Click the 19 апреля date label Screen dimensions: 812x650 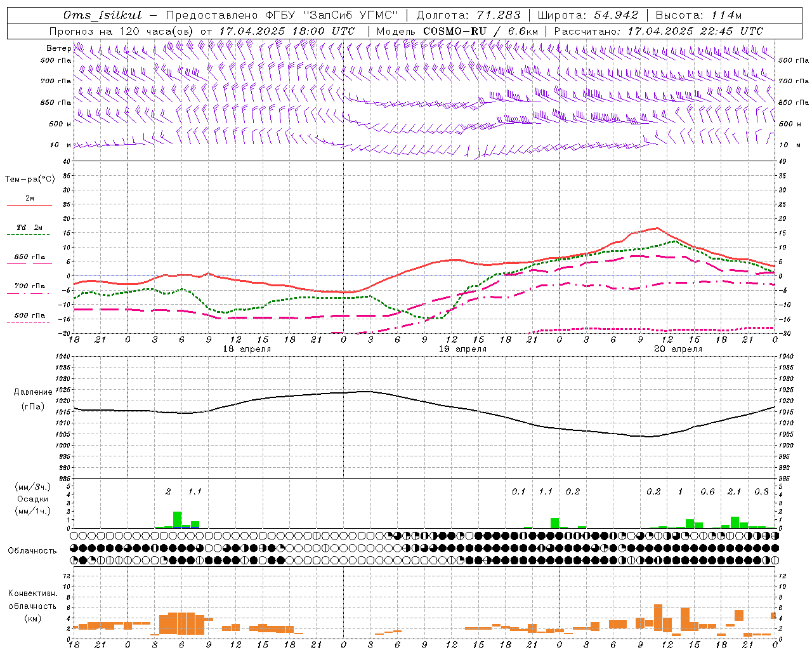462,349
